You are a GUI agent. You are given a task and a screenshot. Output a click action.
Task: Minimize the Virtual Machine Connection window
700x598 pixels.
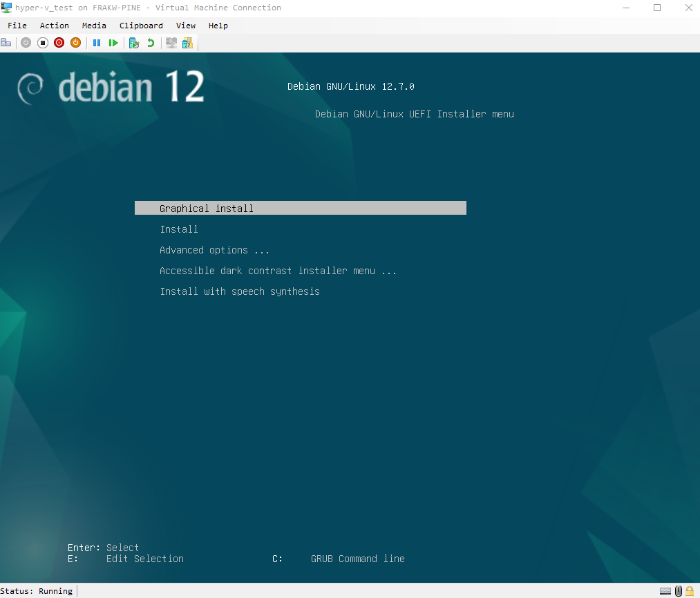tap(626, 8)
